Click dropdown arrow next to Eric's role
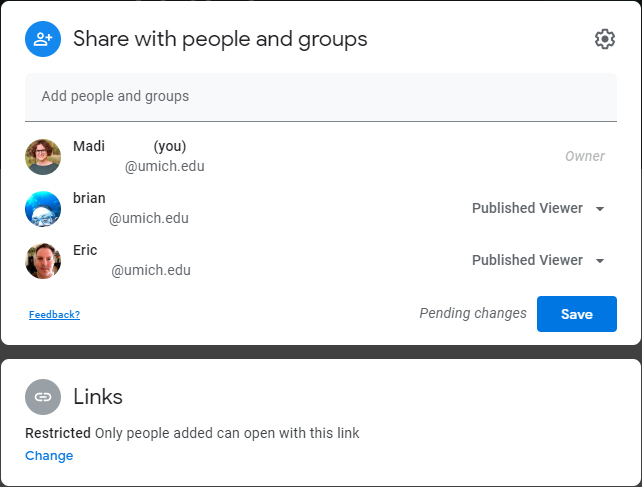The height and width of the screenshot is (487, 642). coord(600,261)
